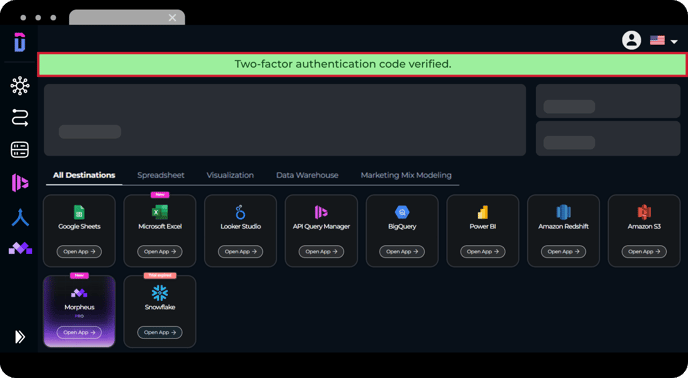Select the All Destinations tab

(x=84, y=175)
